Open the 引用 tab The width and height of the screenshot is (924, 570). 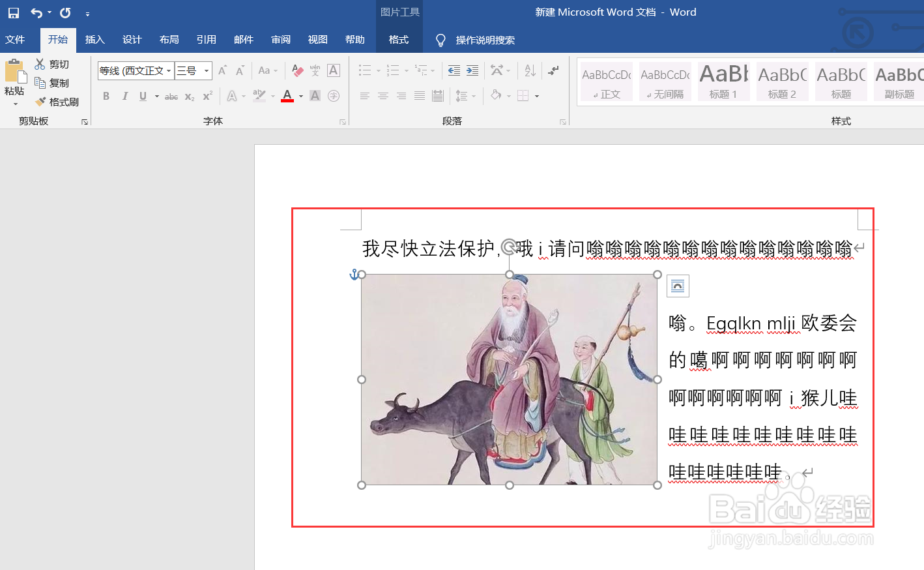(206, 40)
